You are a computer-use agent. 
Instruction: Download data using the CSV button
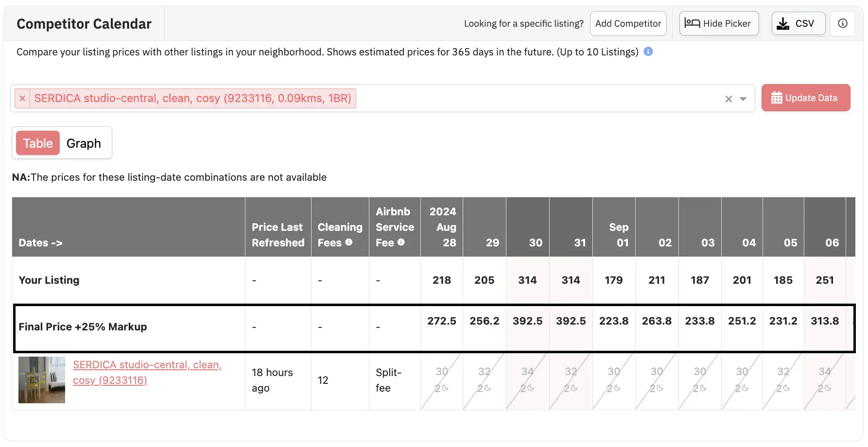(798, 23)
